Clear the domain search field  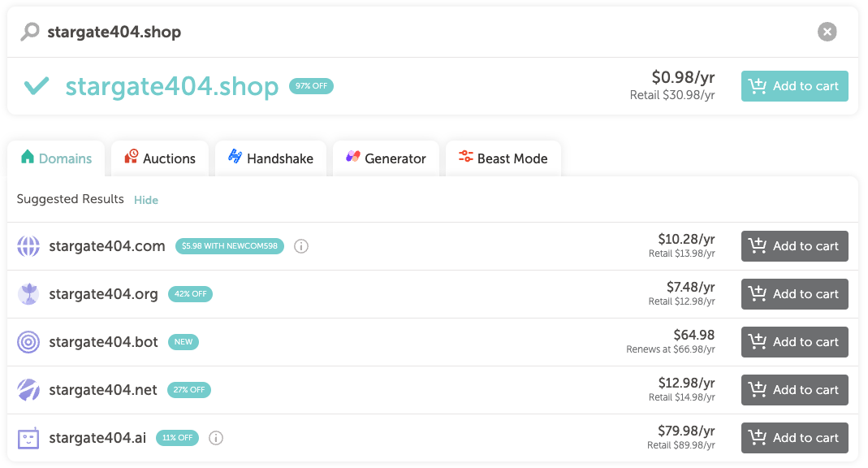click(827, 32)
